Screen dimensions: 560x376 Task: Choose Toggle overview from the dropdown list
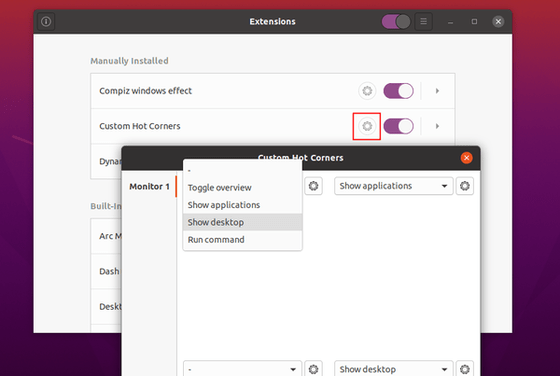tap(242, 187)
